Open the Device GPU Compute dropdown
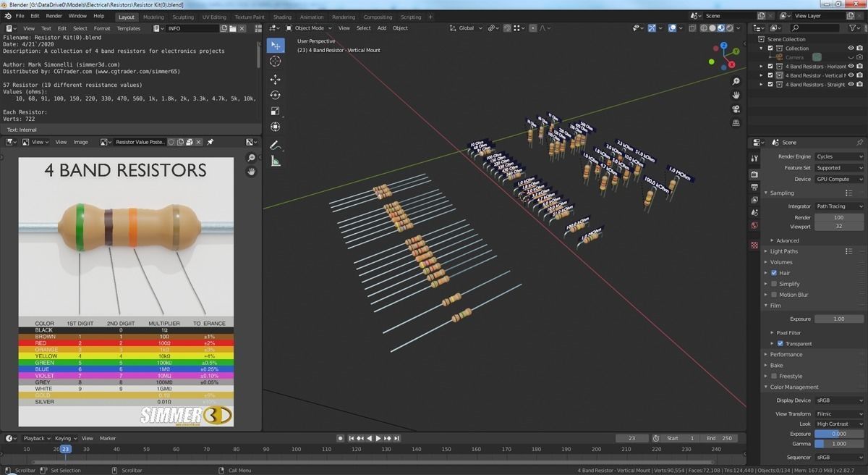868x475 pixels. pos(839,179)
